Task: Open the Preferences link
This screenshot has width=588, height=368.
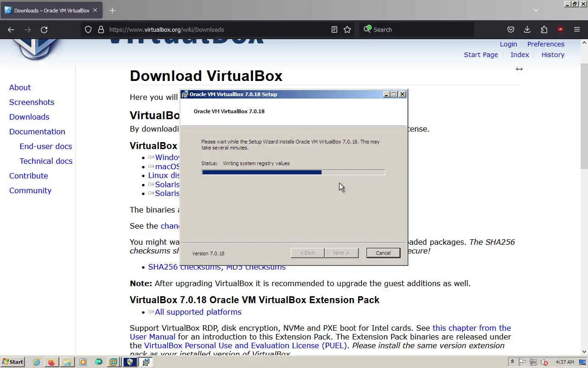Action: click(x=546, y=44)
